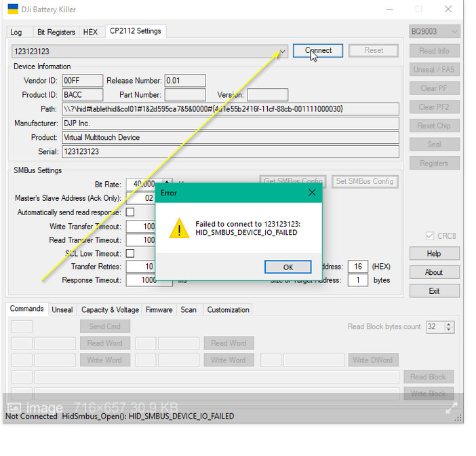Image resolution: width=476 pixels, height=456 pixels.
Task: Click the Clear PF2 button
Action: tap(434, 107)
